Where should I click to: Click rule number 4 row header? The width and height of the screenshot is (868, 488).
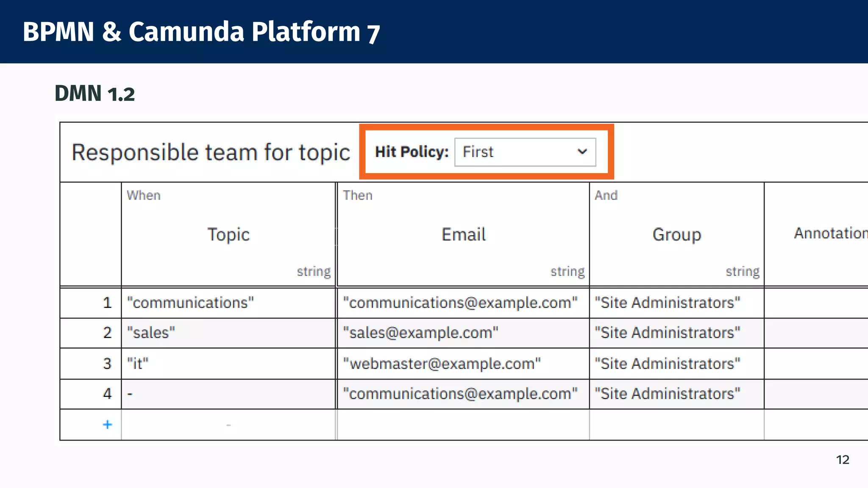[91, 394]
